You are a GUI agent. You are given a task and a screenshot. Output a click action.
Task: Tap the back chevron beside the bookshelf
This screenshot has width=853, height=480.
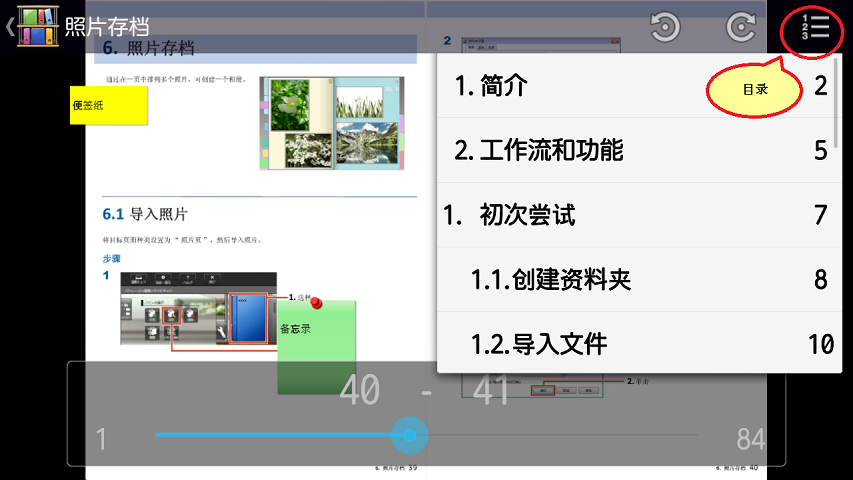pyautogui.click(x=9, y=27)
